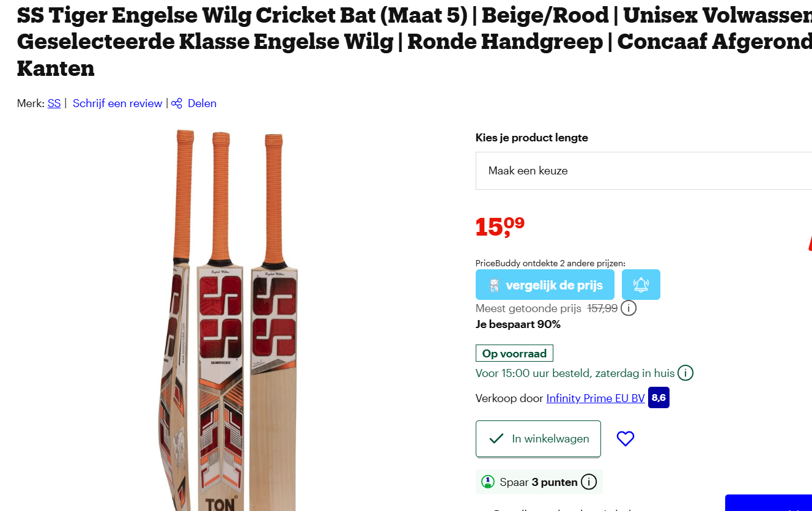Click Schrijf een review
This screenshot has height=511, width=812.
coord(117,103)
